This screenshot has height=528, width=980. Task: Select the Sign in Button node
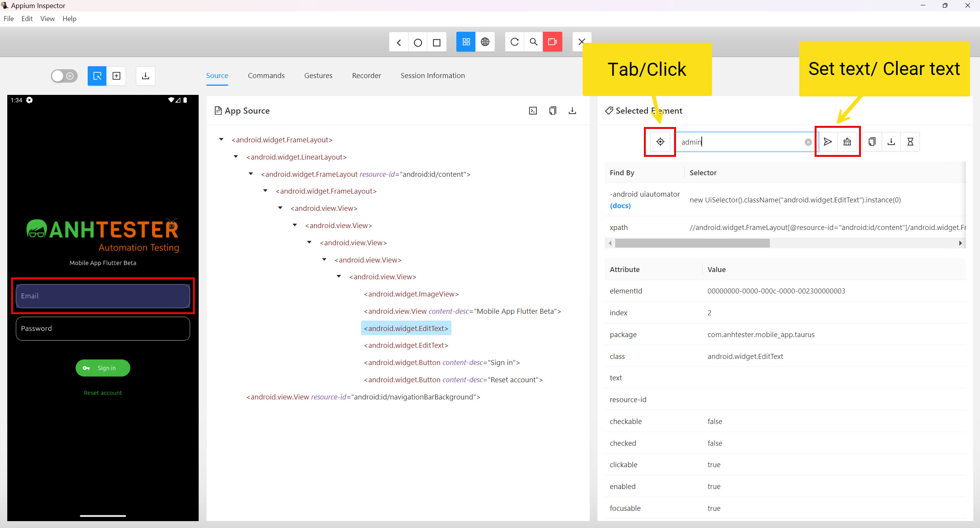(442, 362)
